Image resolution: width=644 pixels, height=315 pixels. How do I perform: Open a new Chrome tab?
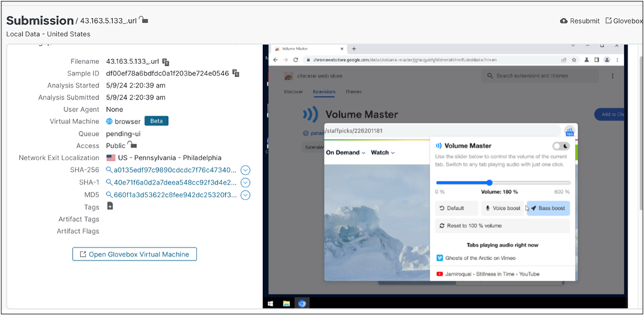354,48
